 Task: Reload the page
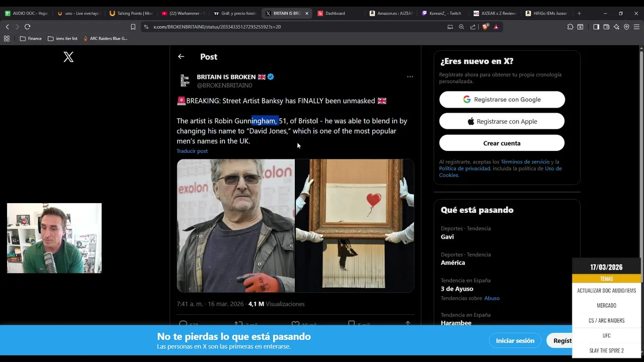click(28, 27)
